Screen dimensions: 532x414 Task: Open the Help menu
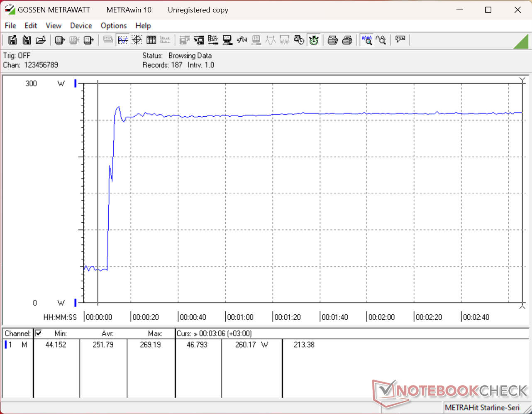[x=143, y=26]
